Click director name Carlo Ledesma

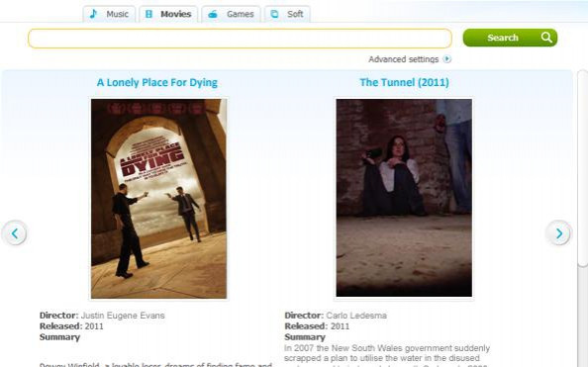coord(356,316)
